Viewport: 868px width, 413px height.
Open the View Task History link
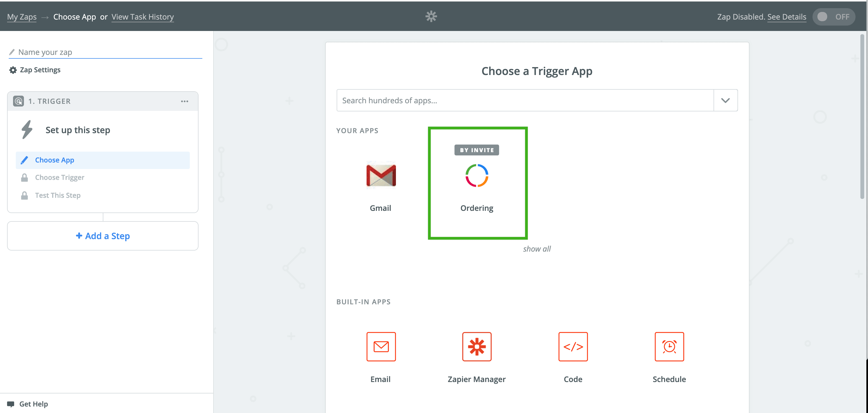click(x=142, y=17)
